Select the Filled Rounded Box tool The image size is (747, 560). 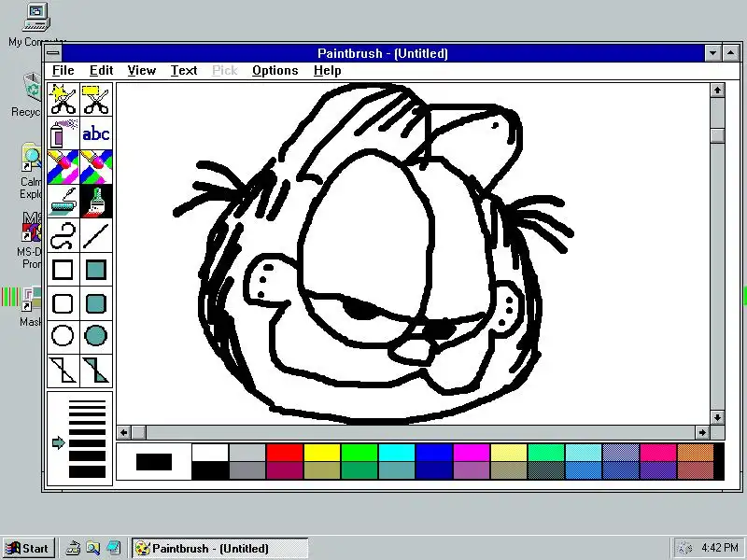(96, 303)
